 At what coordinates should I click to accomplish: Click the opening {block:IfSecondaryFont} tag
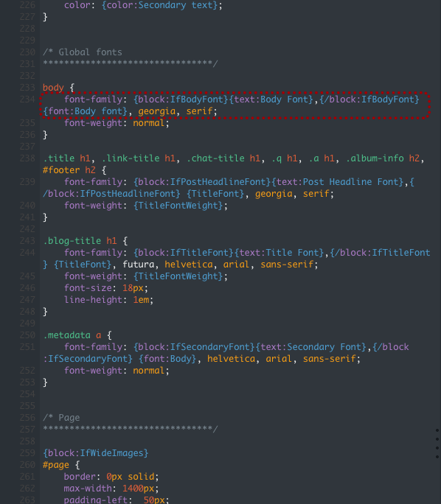pos(194,347)
